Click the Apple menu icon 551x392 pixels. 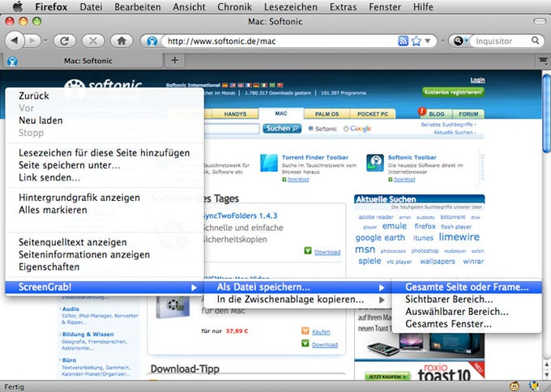pos(18,6)
